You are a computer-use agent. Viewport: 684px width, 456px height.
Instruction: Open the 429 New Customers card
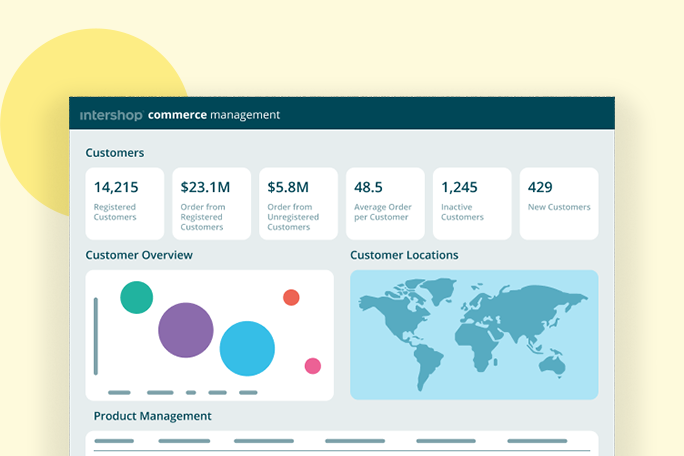coord(559,203)
